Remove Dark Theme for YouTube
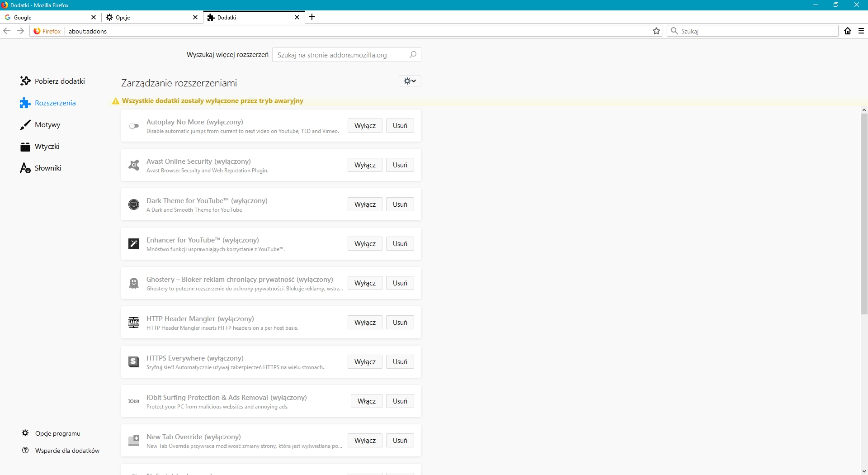Image resolution: width=868 pixels, height=475 pixels. click(400, 204)
